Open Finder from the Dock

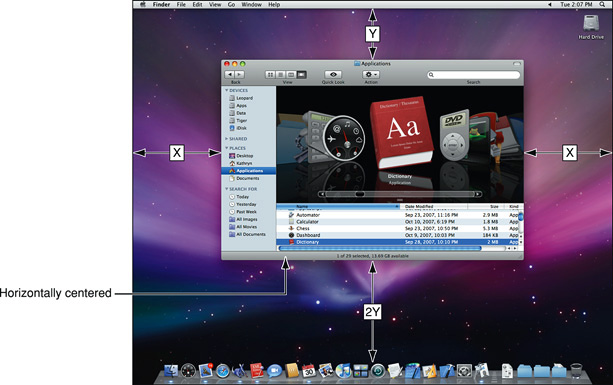tap(170, 370)
